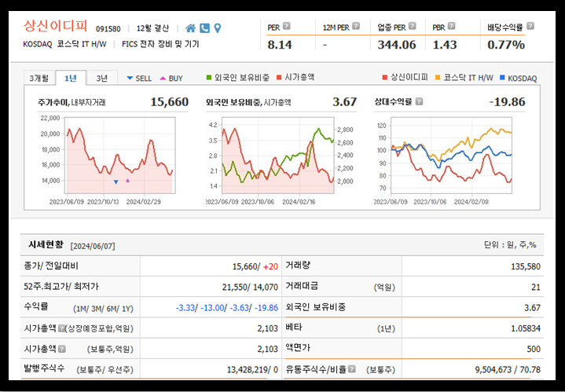
Task: Open help icon next to 업종 PER
Action: pos(413,26)
